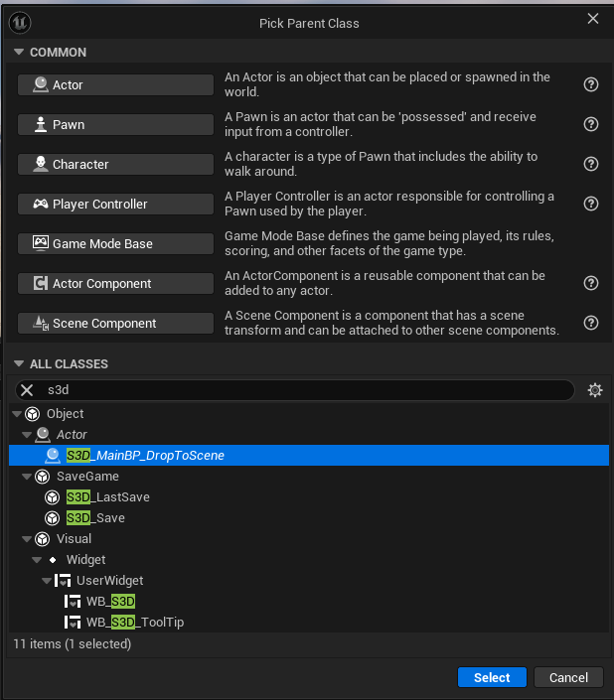This screenshot has width=614, height=700.
Task: Click the WB_S3D_ToolTip widget icon
Action: pyautogui.click(x=72, y=622)
